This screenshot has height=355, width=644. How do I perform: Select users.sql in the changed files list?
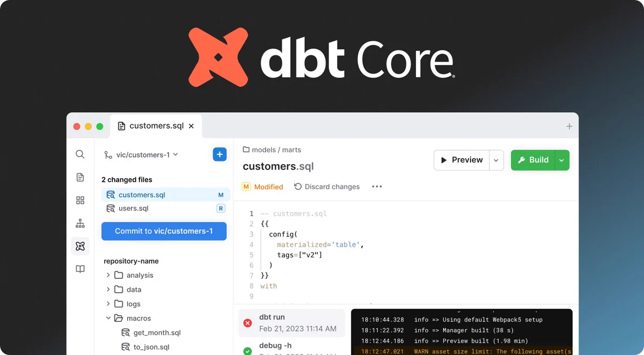click(165, 209)
